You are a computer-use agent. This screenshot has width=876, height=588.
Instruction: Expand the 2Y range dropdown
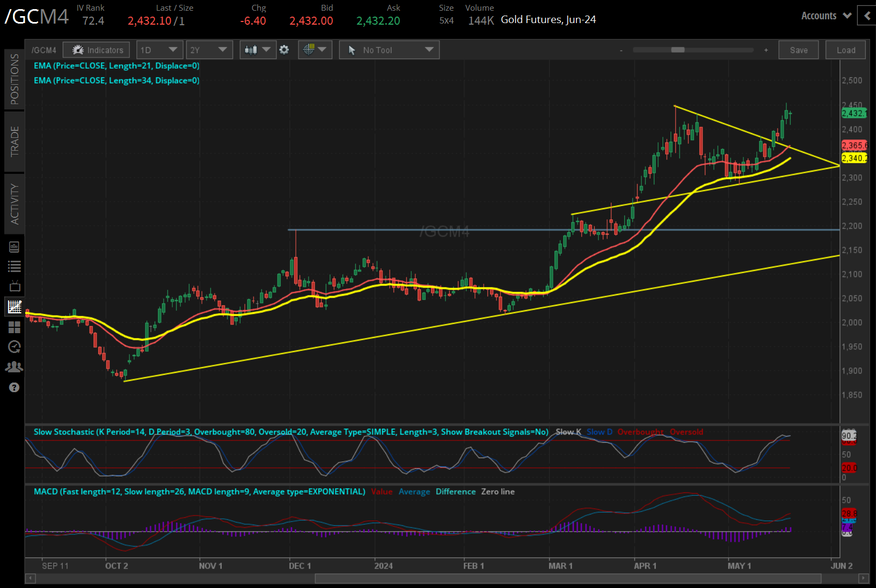point(209,49)
